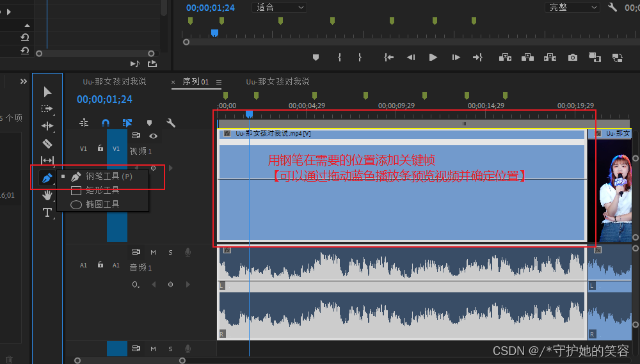Image resolution: width=640 pixels, height=364 pixels.
Task: Select the Hand tool
Action: [x=47, y=195]
